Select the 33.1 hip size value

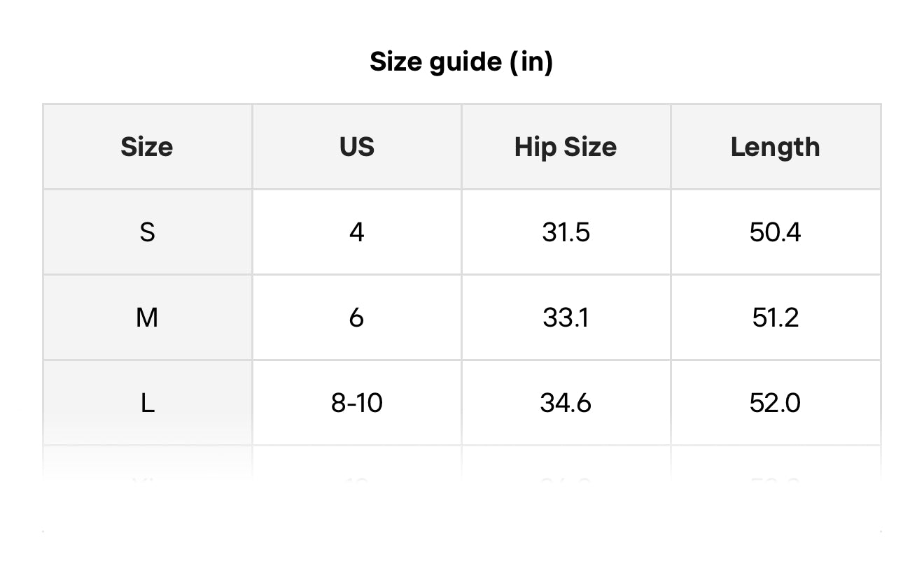[566, 318]
